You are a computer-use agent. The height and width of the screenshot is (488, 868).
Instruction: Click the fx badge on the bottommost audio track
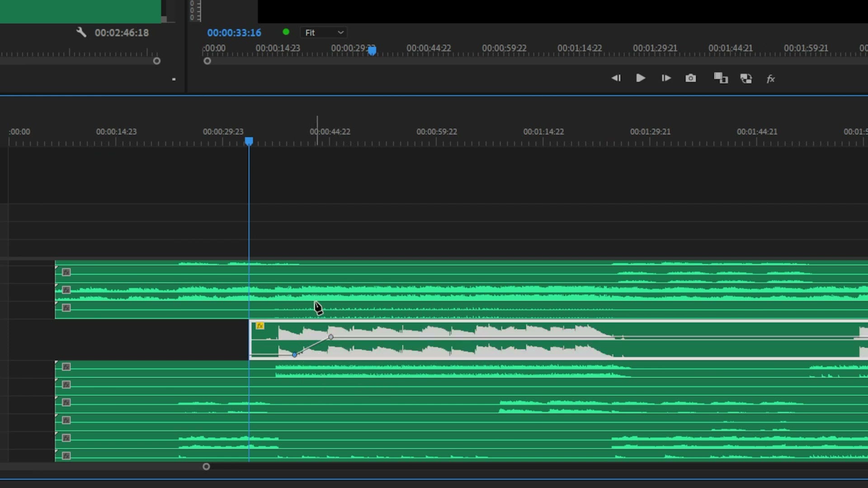tap(66, 456)
